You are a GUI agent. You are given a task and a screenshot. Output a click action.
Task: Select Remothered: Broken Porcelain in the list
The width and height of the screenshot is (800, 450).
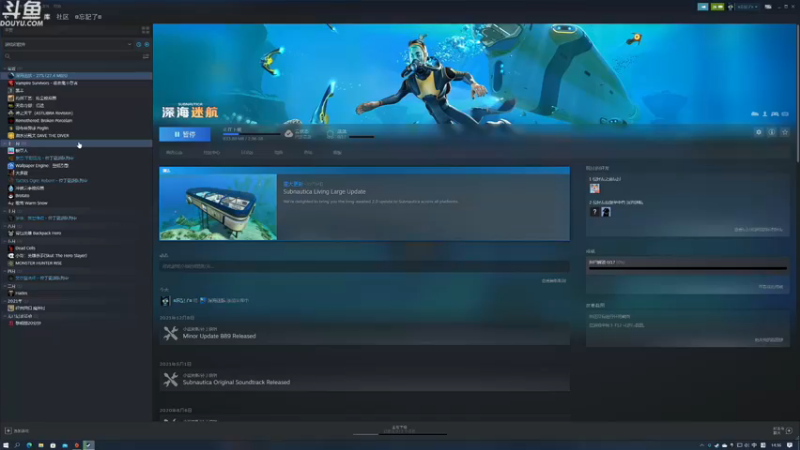(77, 120)
